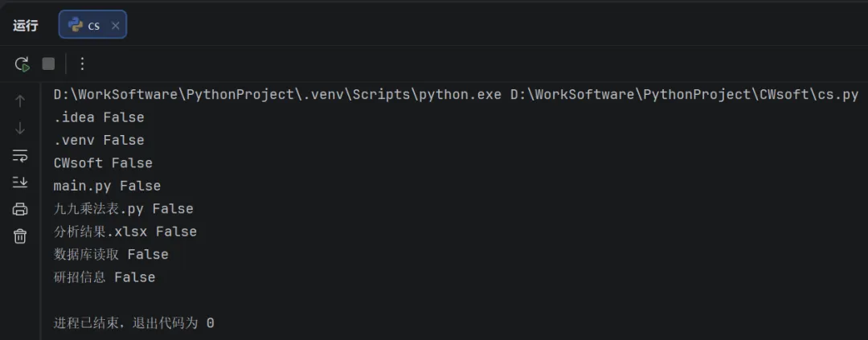The height and width of the screenshot is (340, 868).
Task: Click the 进程已结束 exit code line
Action: [133, 323]
